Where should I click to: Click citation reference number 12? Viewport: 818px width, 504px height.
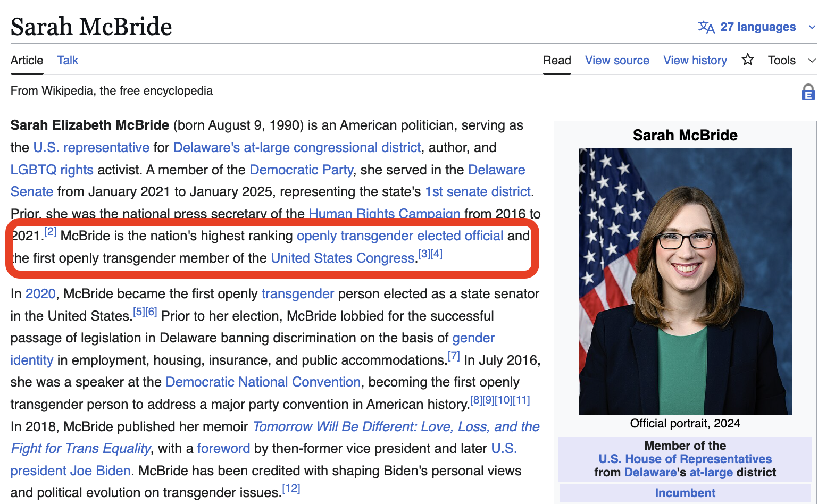291,488
